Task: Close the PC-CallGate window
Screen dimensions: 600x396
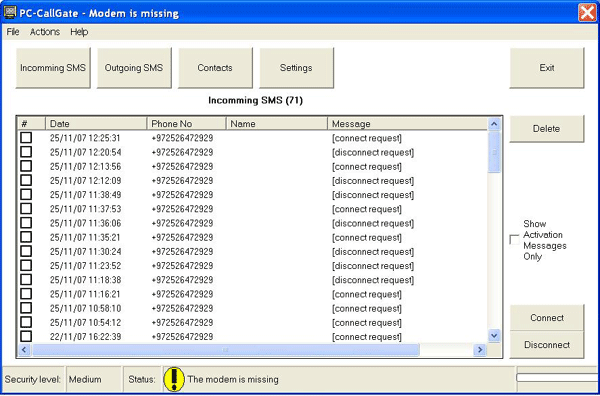Action: coord(587,13)
